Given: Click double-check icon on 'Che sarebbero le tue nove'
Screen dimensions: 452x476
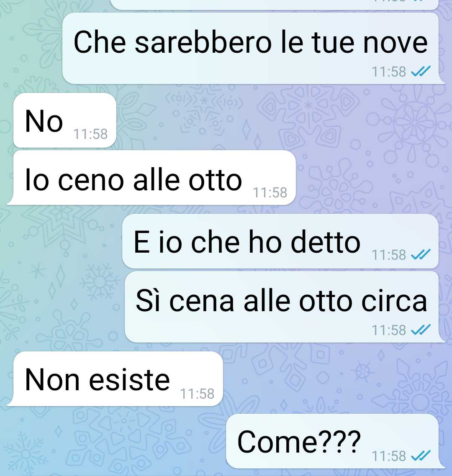Looking at the screenshot, I should click(421, 72).
